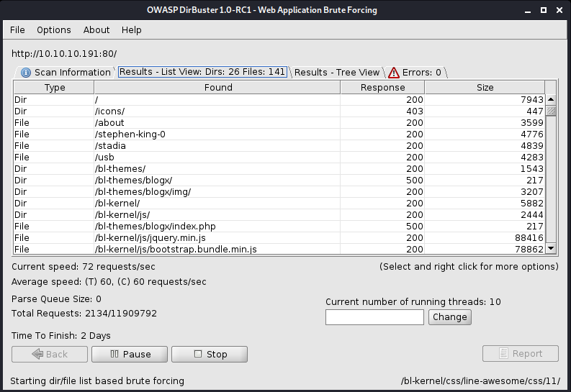The image size is (571, 392).
Task: Click the Back button
Action: pyautogui.click(x=50, y=354)
